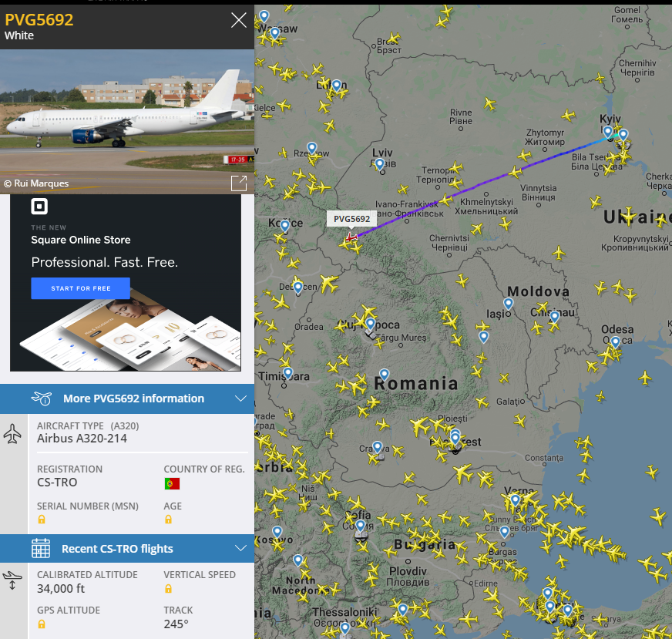
Task: Click the Rui Marques photo credit
Action: point(37,183)
